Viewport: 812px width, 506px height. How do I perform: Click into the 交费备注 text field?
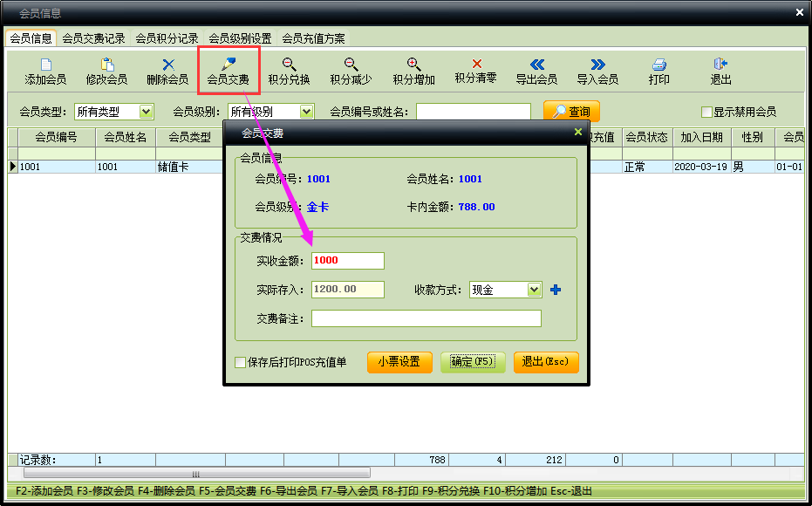pyautogui.click(x=426, y=318)
